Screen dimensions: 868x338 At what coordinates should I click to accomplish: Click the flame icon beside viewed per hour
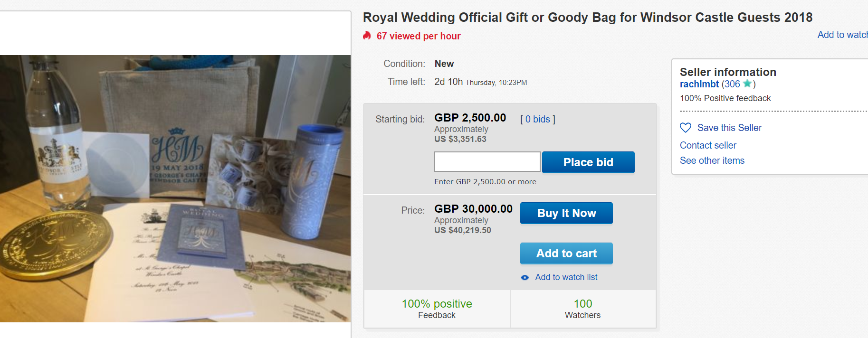[367, 36]
